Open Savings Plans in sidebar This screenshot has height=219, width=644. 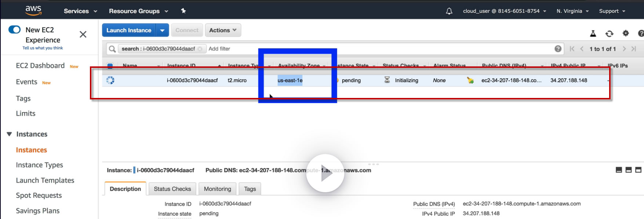(38, 211)
